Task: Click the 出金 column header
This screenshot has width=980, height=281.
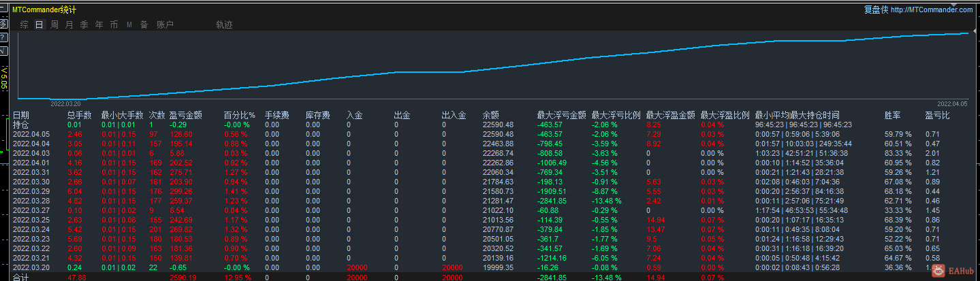Action: click(402, 116)
